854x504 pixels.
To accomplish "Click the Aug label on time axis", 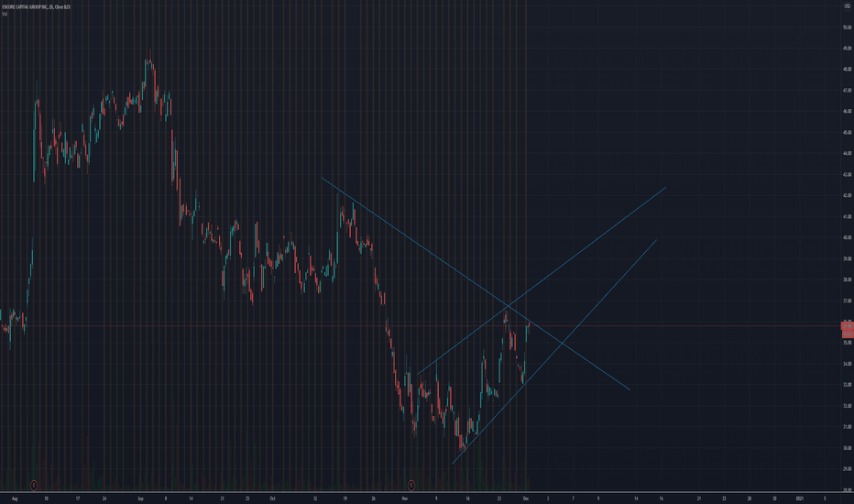I will click(x=15, y=499).
